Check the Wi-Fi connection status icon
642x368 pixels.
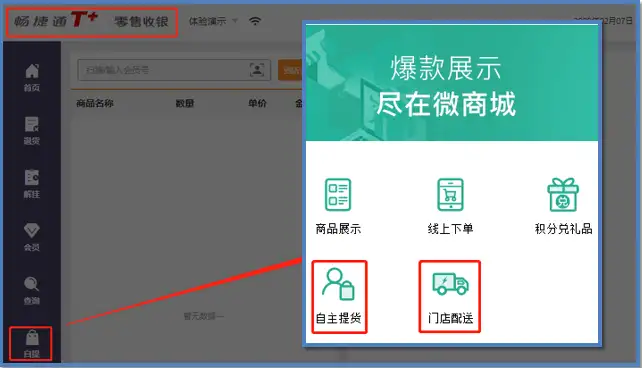coord(255,21)
